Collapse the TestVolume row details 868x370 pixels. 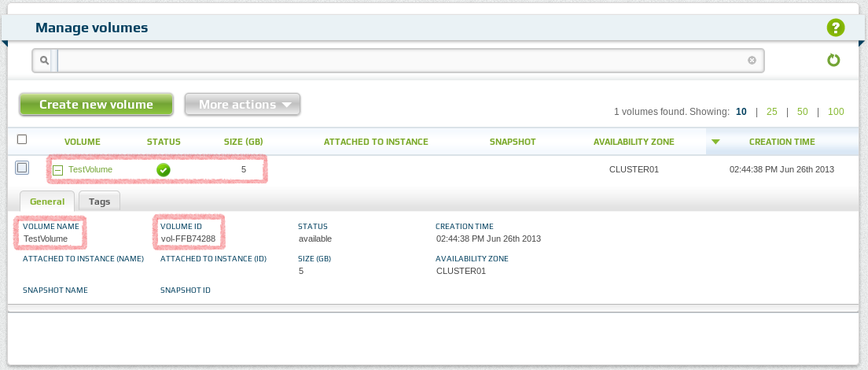(57, 171)
